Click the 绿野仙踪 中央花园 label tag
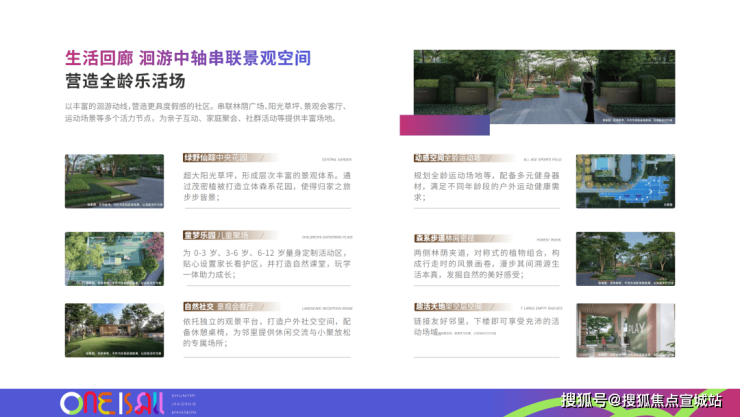 coord(216,158)
